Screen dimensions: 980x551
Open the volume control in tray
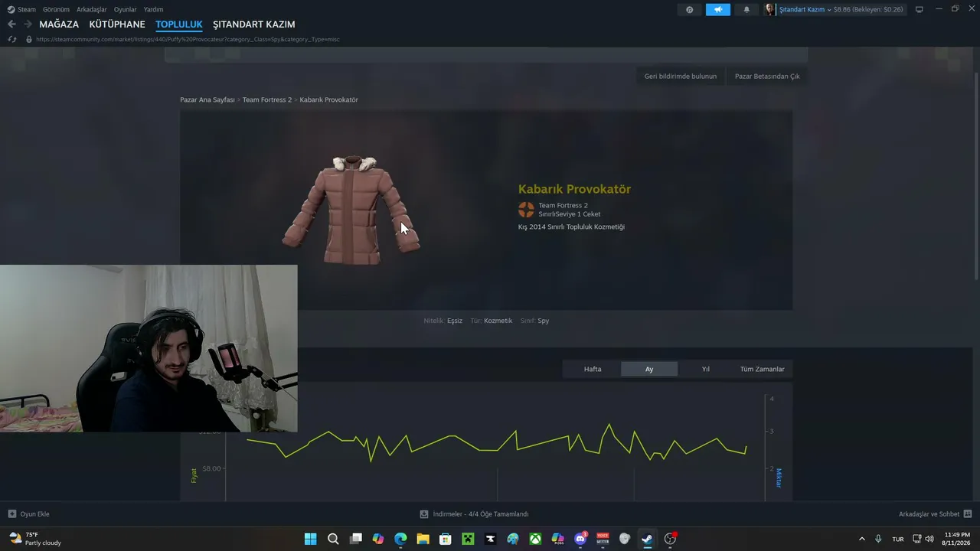click(929, 539)
